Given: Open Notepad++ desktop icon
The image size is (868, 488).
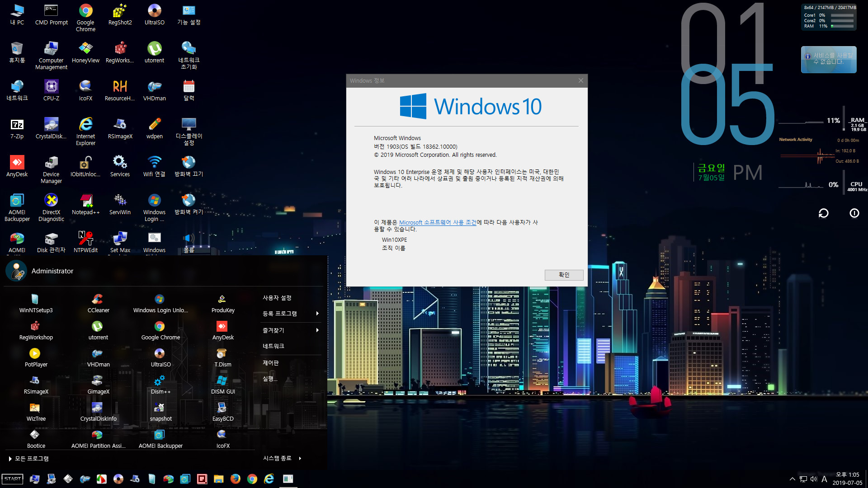Looking at the screenshot, I should pos(85,205).
